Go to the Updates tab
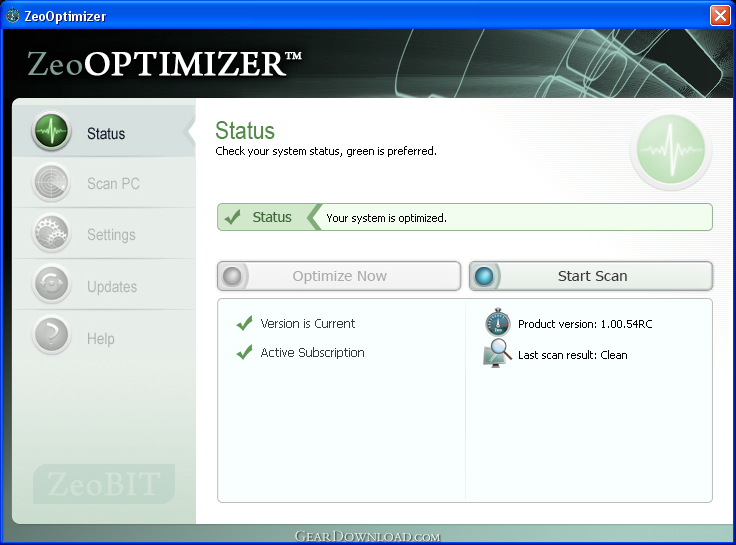This screenshot has height=545, width=736. click(x=112, y=286)
